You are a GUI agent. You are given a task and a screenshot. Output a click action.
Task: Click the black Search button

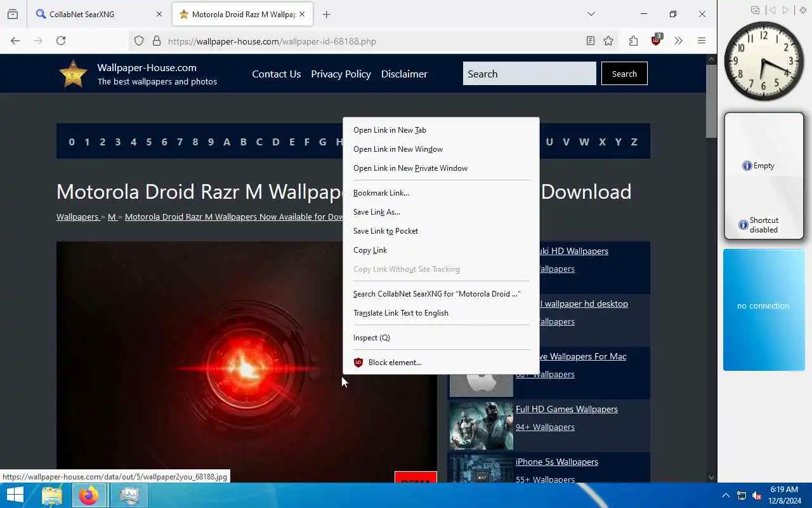[624, 74]
